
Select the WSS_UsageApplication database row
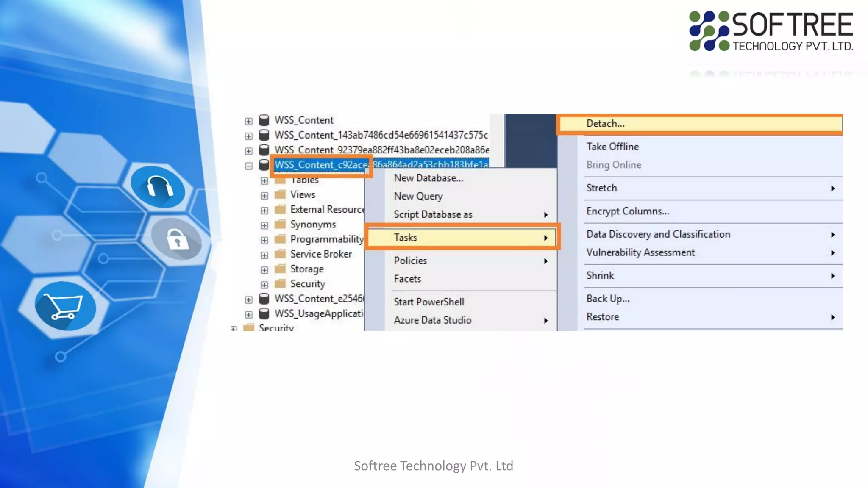click(319, 314)
